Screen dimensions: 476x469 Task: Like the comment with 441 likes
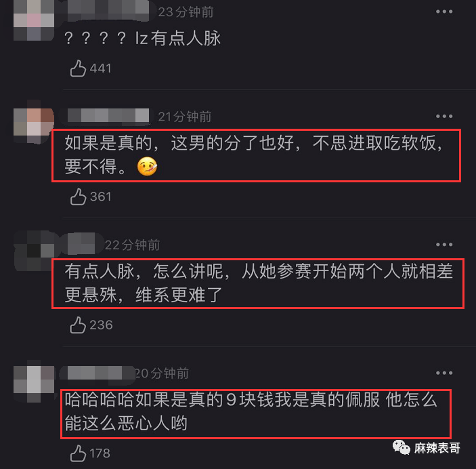click(x=78, y=68)
